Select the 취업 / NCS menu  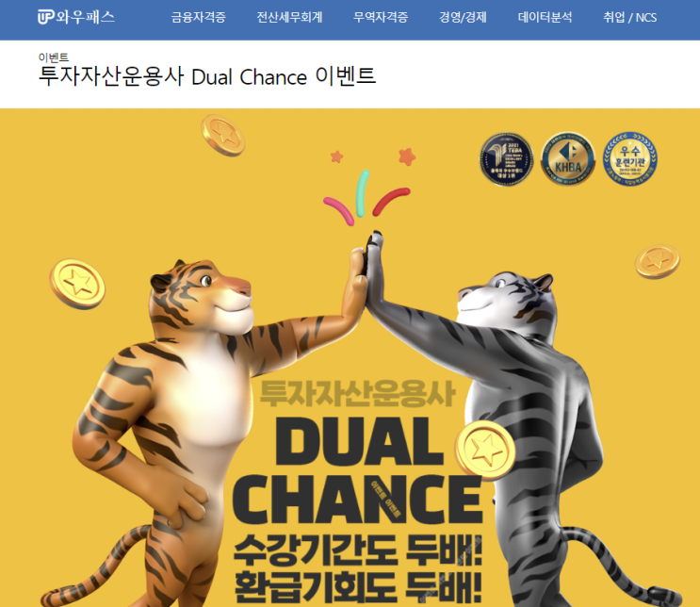pyautogui.click(x=629, y=17)
